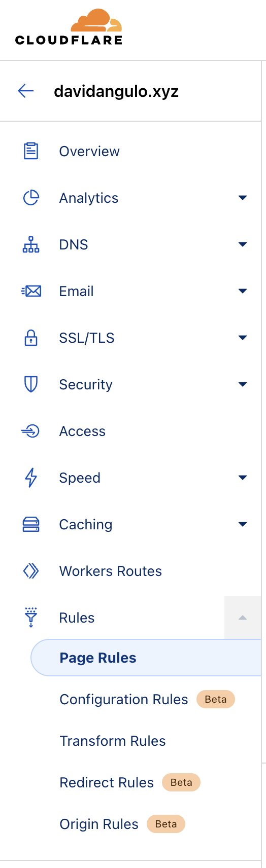Image resolution: width=266 pixels, height=868 pixels.
Task: Click the Cloudflare logo
Action: coord(69,27)
